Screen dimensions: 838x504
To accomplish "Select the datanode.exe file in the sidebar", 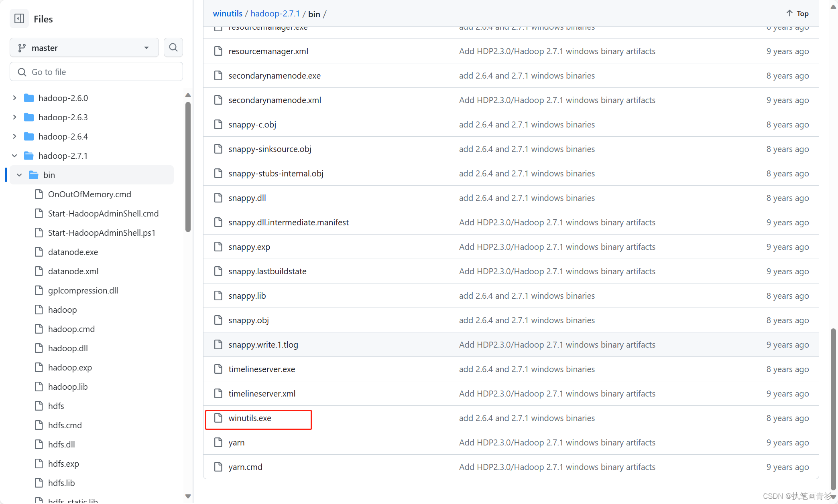I will tap(73, 252).
